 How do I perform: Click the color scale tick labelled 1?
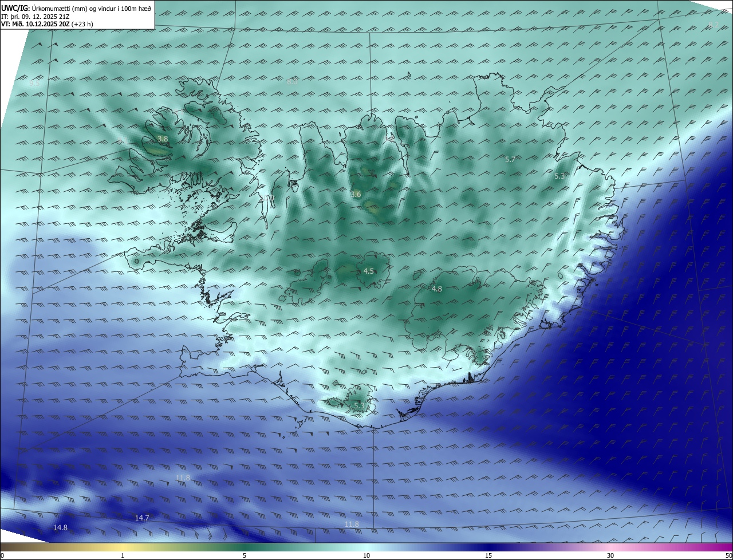tap(123, 555)
